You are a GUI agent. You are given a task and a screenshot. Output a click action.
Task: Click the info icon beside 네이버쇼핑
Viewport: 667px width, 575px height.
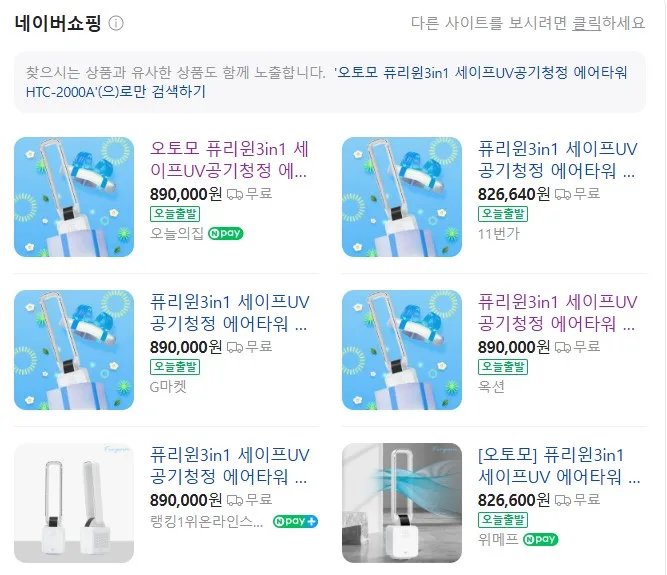(x=116, y=23)
